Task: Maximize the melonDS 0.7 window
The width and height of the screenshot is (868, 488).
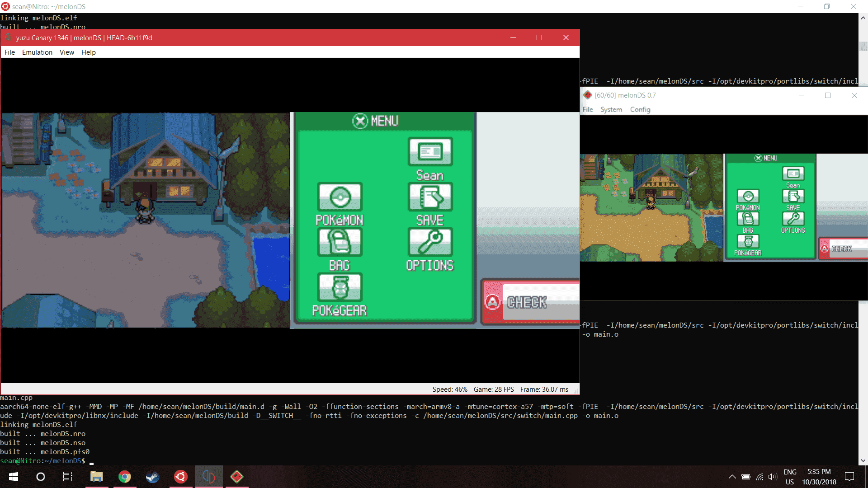Action: click(x=828, y=95)
